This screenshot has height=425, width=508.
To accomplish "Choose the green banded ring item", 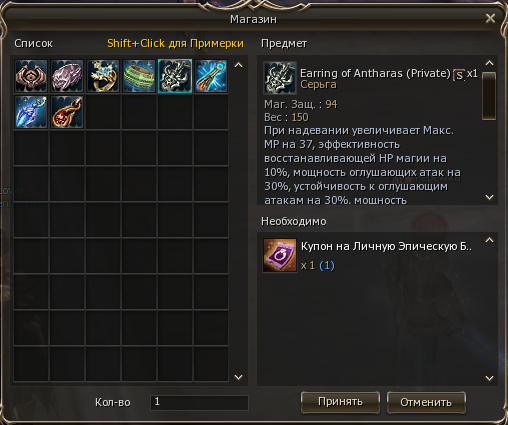I will [x=139, y=76].
